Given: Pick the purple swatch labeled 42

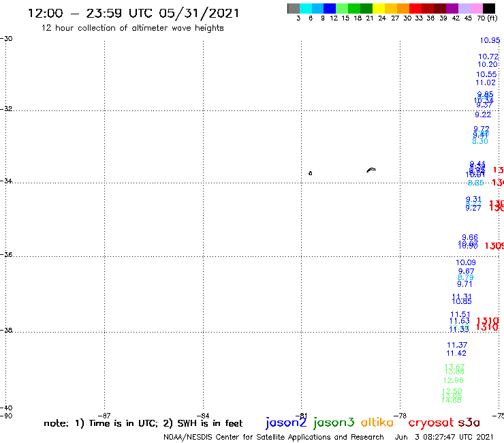Looking at the screenshot, I should click(452, 8).
